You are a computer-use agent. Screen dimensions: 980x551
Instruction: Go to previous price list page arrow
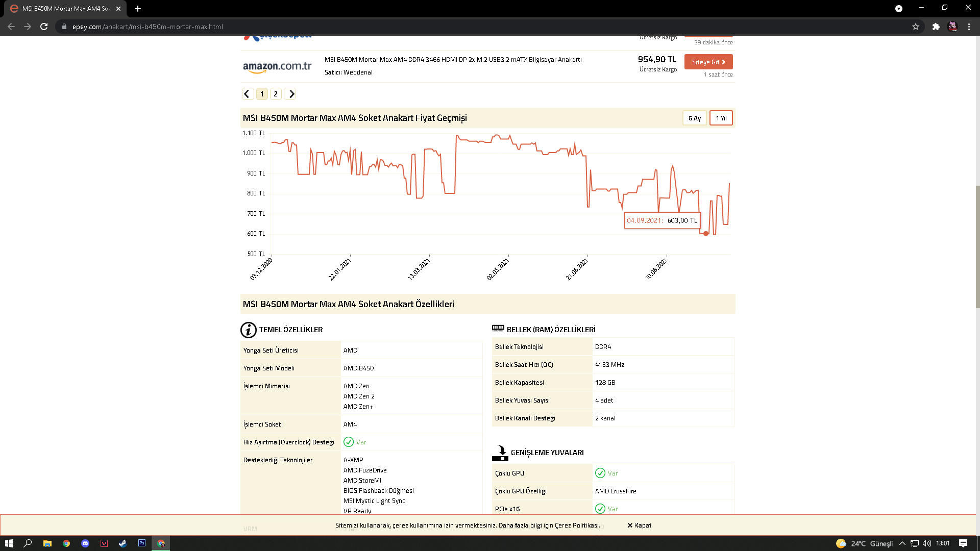(x=248, y=94)
